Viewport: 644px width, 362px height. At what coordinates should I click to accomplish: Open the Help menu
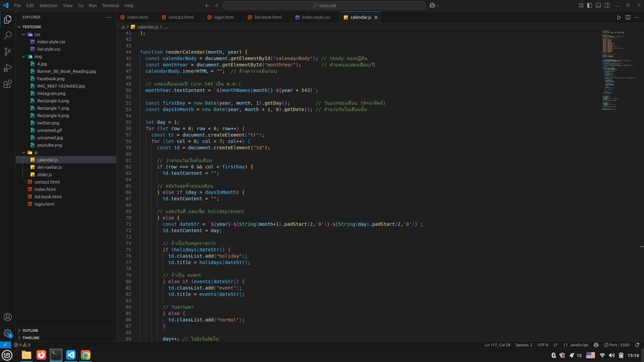[129, 5]
